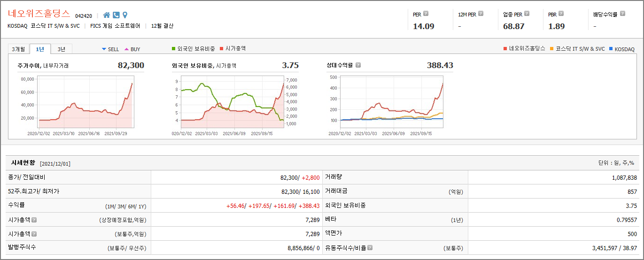
Task: Click 액면가 value 500
Action: (632, 234)
